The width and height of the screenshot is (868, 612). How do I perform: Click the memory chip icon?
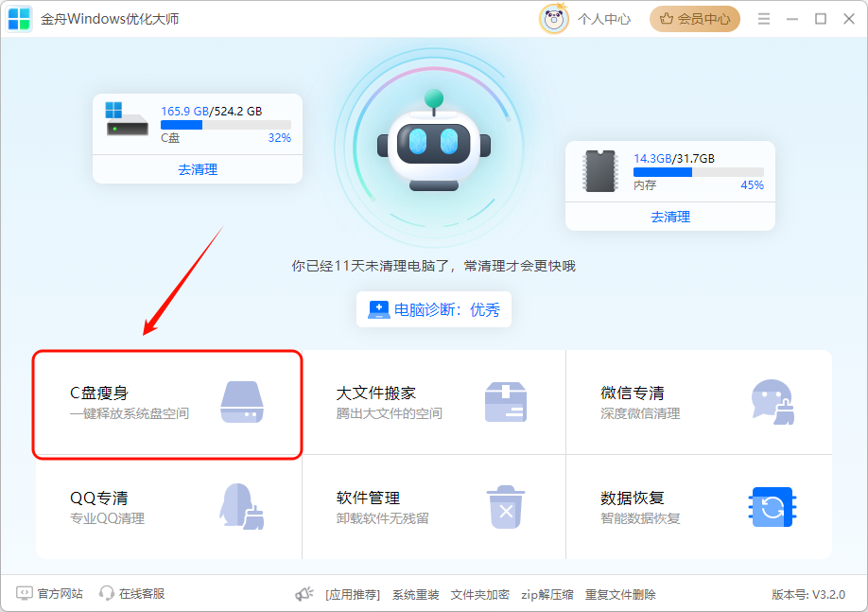point(600,171)
